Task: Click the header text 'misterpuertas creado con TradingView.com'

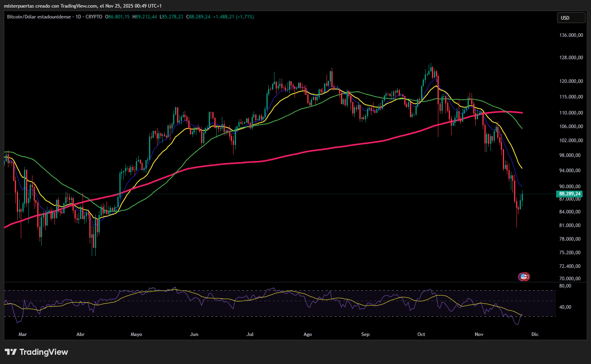Action: (x=50, y=6)
